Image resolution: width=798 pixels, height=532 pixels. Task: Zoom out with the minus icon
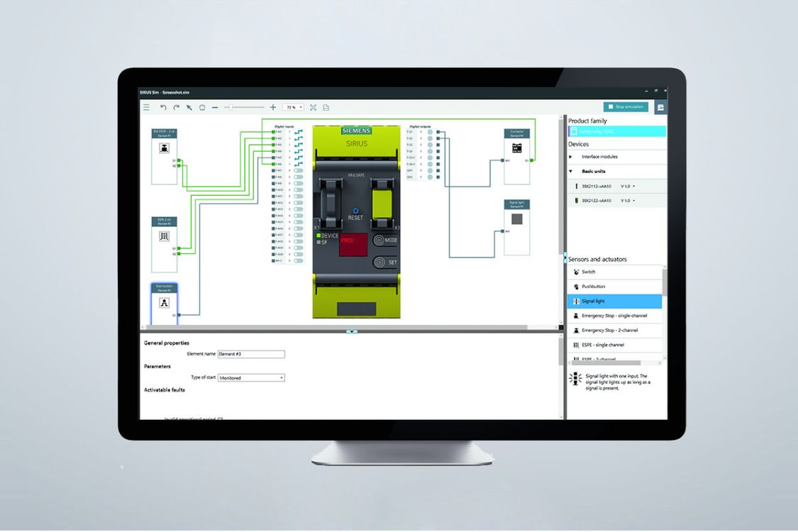(x=215, y=107)
